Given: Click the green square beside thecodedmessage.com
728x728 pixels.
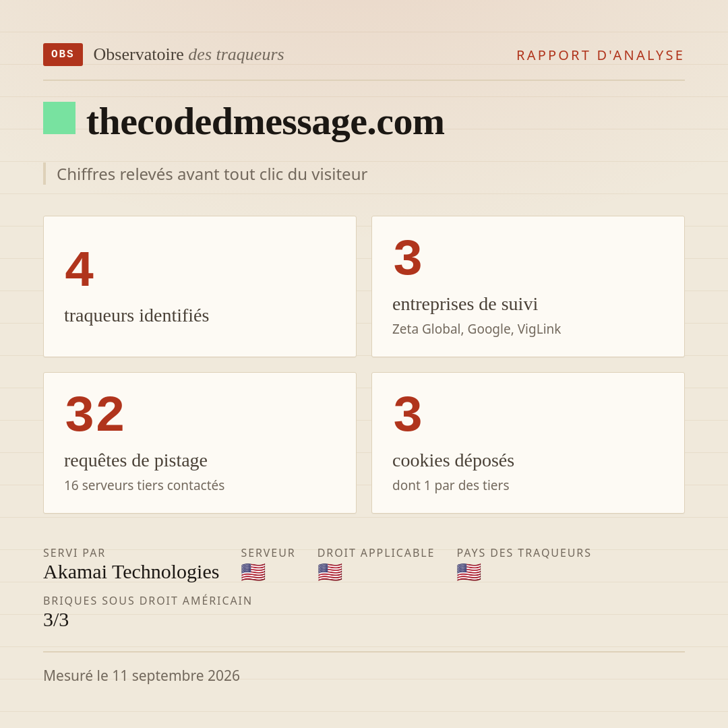Looking at the screenshot, I should coord(59,118).
